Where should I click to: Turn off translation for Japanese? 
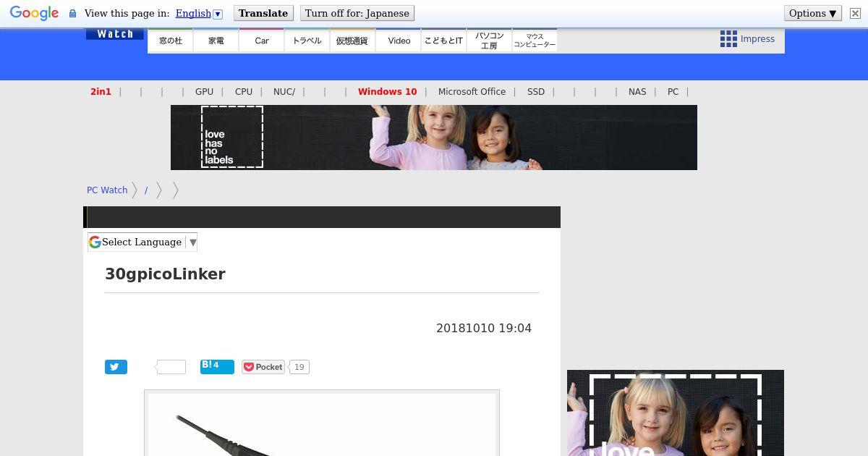(357, 13)
